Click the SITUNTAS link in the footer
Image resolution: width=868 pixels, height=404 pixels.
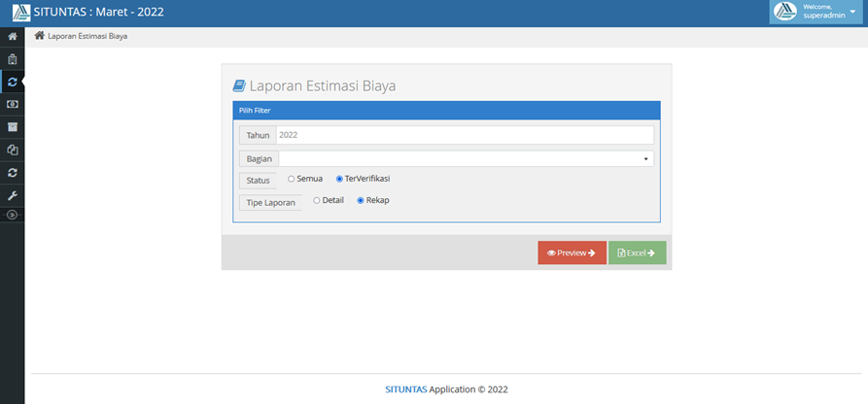tap(405, 389)
